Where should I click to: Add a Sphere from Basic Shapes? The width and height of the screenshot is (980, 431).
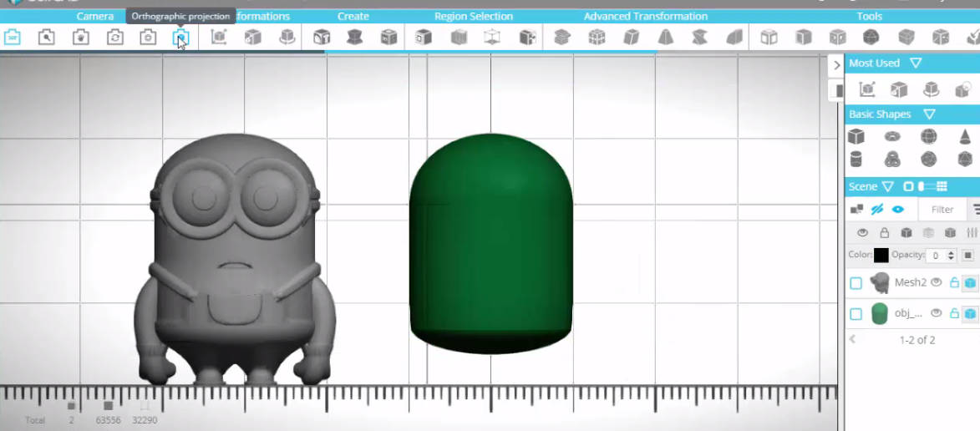pos(929,136)
